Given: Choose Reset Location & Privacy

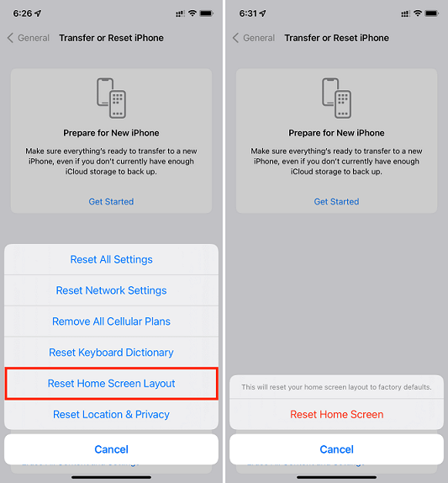Looking at the screenshot, I should (112, 415).
